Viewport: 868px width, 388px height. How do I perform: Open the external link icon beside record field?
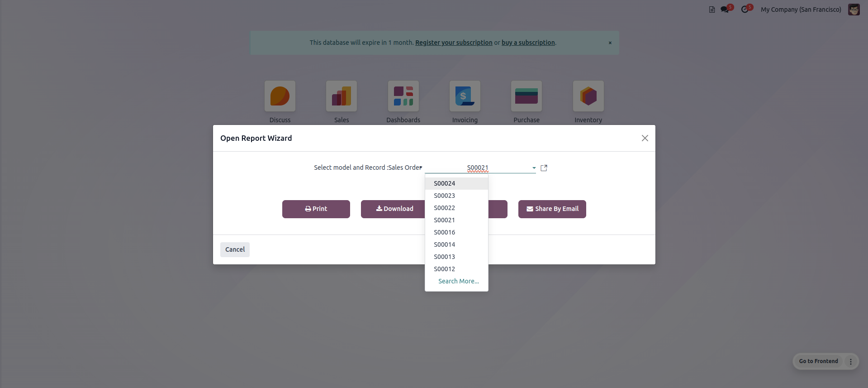coord(544,168)
